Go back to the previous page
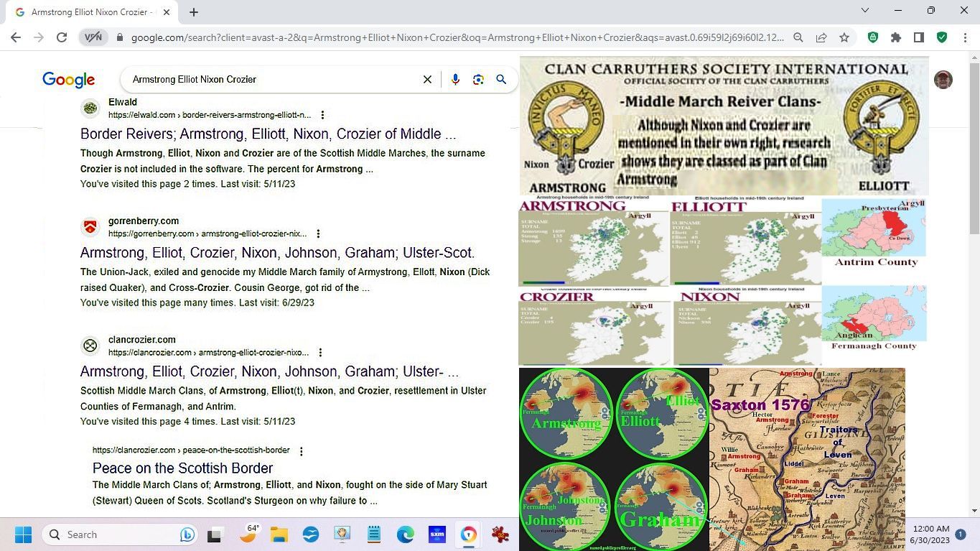 [x=16, y=37]
